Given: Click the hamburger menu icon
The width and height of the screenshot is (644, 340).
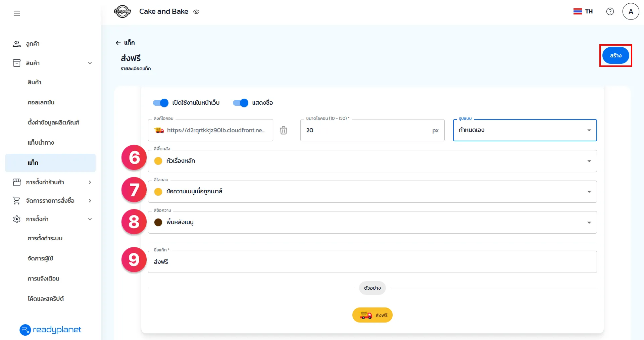Looking at the screenshot, I should [17, 13].
